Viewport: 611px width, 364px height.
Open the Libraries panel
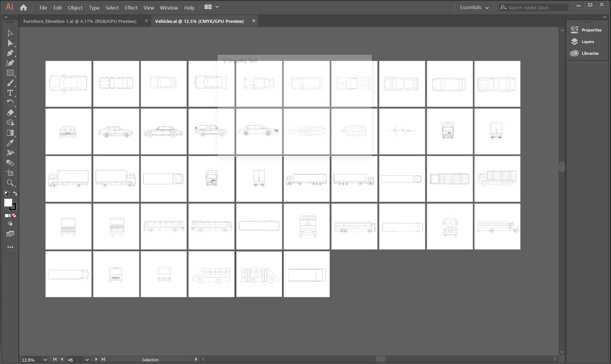click(590, 53)
